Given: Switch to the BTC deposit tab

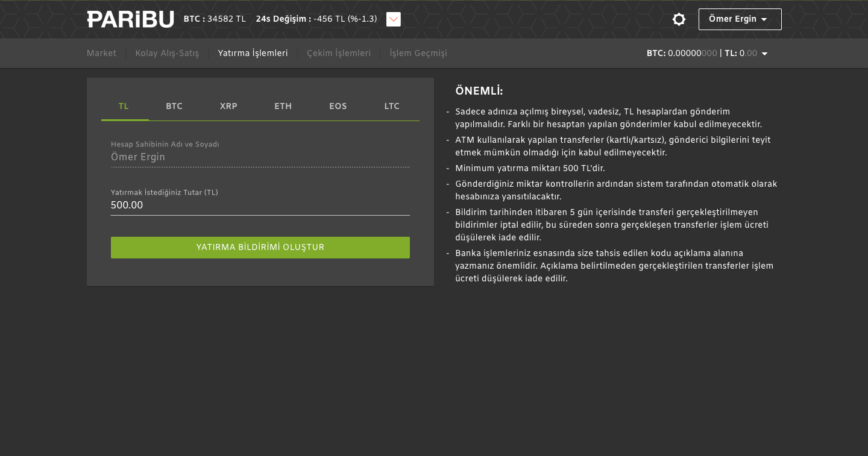Looking at the screenshot, I should point(174,107).
